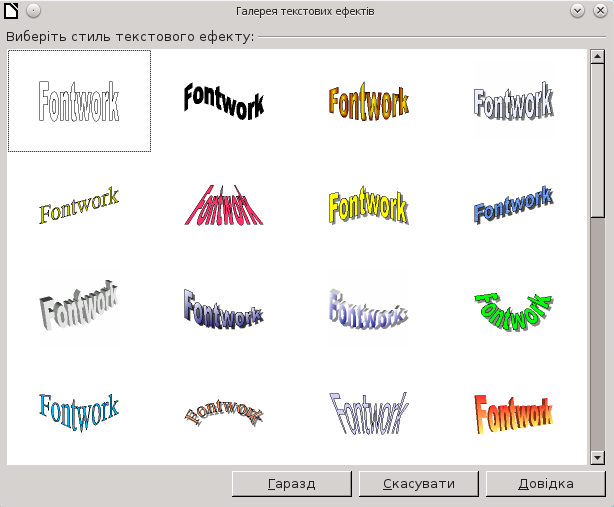Select the pink perspective Fontwork style
Screen dimensions: 614x507
tap(224, 205)
